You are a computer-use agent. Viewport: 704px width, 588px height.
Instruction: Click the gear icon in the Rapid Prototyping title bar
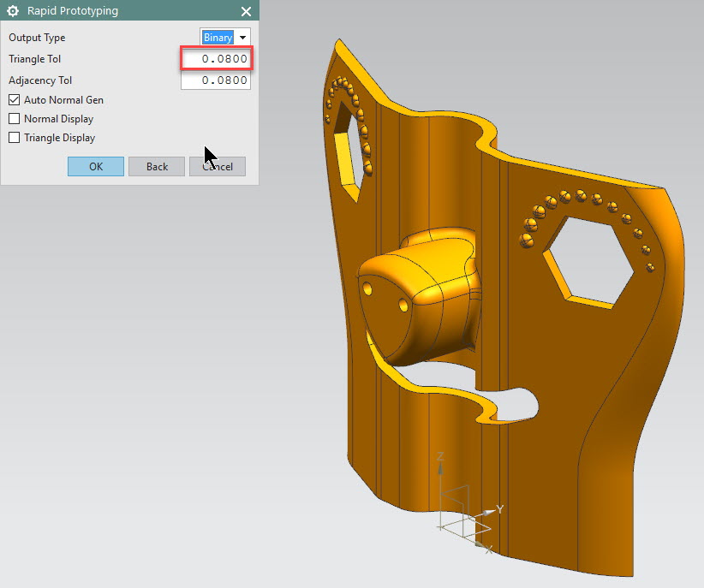13,11
